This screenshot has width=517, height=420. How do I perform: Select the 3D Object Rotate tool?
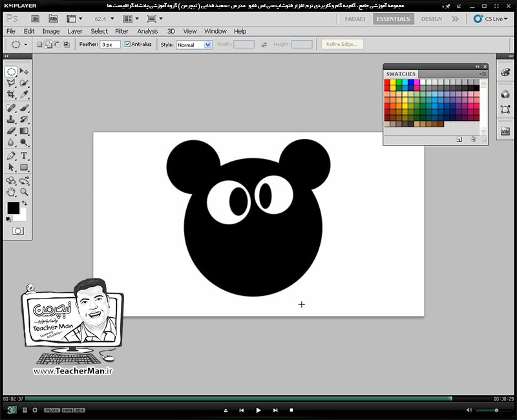(x=11, y=180)
